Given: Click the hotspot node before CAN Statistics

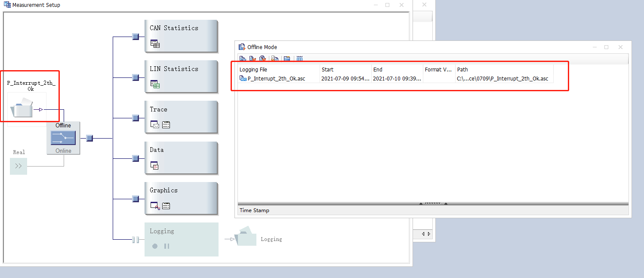Looking at the screenshot, I should pos(136,37).
